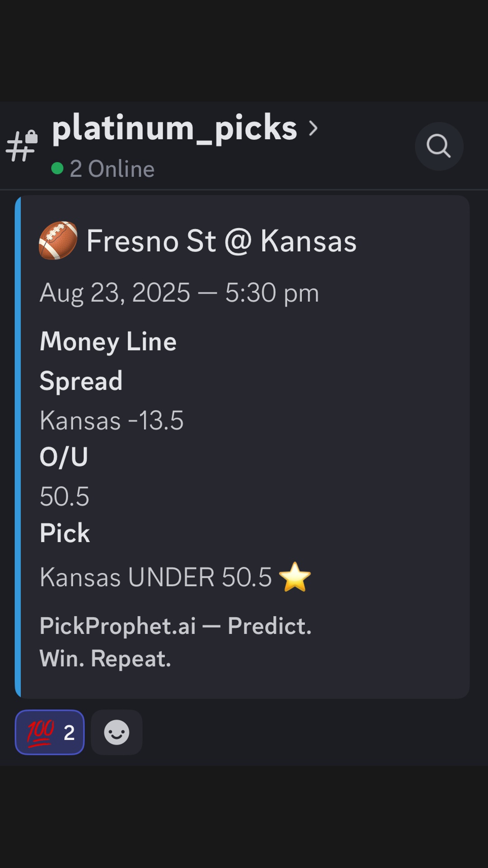The image size is (488, 868).
Task: Select the Fresno St @ Kansas title
Action: pos(221,241)
